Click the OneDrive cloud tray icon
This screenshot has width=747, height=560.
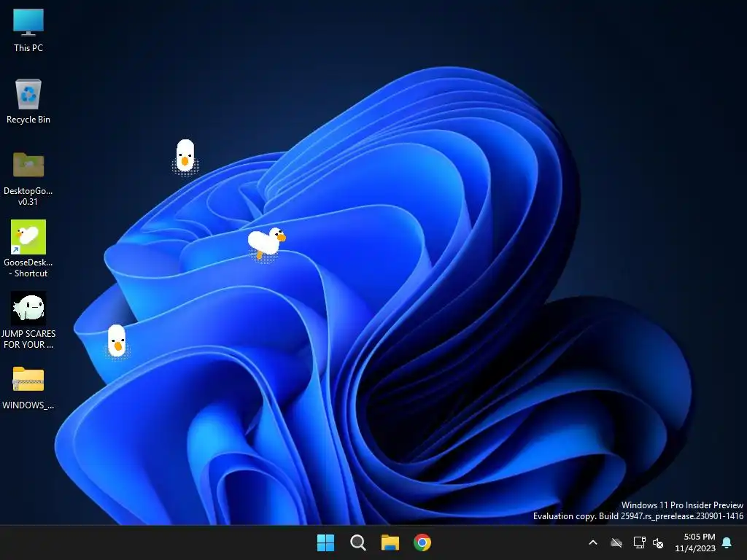pos(616,542)
